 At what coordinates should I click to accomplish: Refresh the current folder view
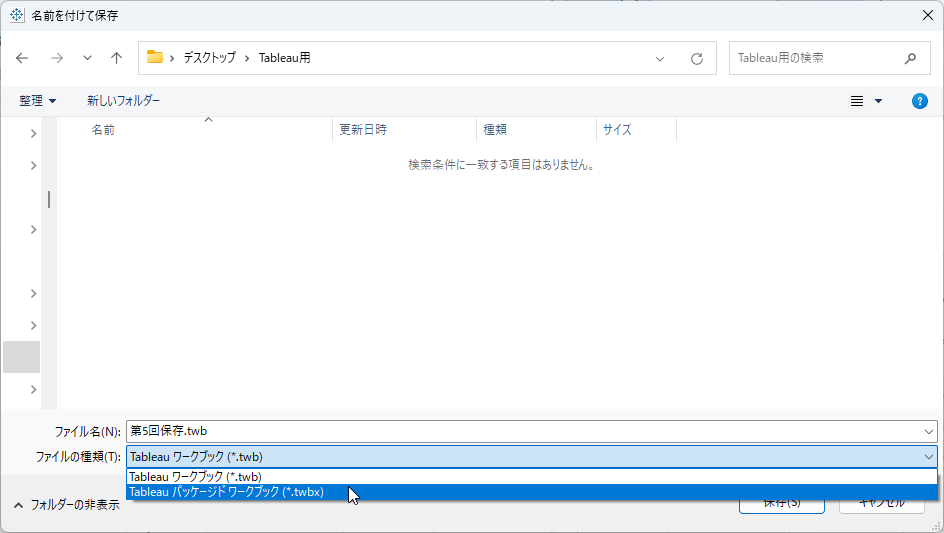(x=697, y=58)
